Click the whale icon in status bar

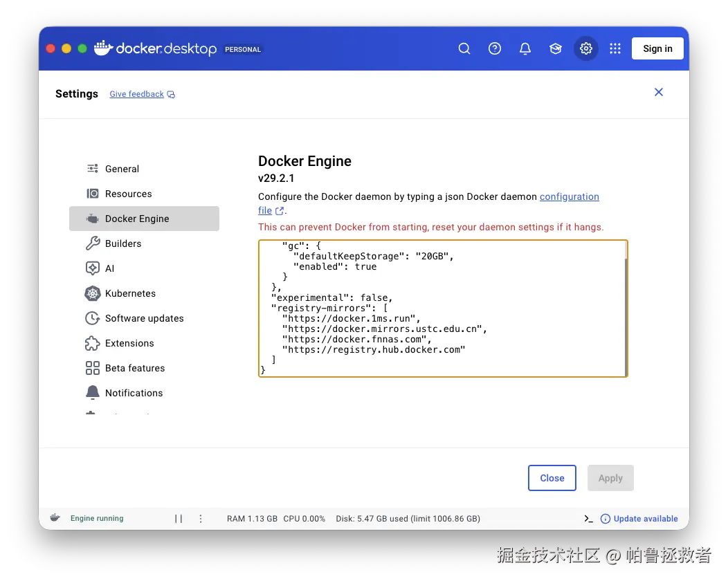pos(55,517)
